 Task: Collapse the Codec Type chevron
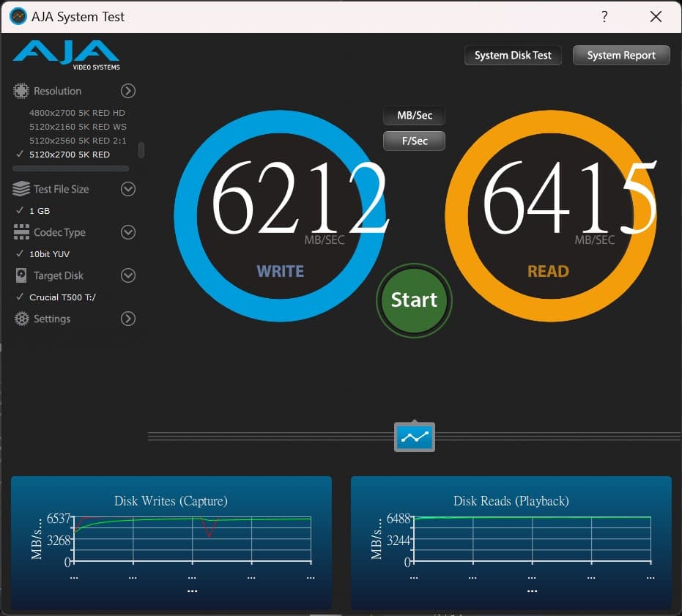pyautogui.click(x=128, y=232)
